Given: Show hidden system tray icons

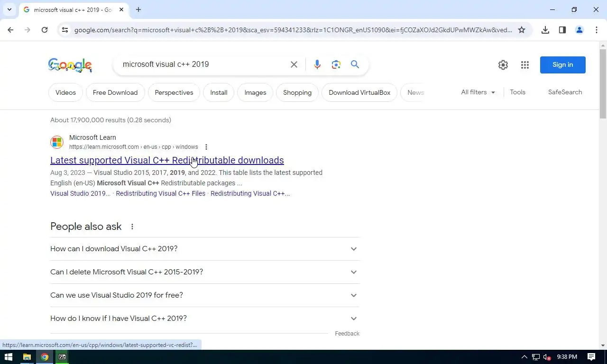Looking at the screenshot, I should (524, 357).
